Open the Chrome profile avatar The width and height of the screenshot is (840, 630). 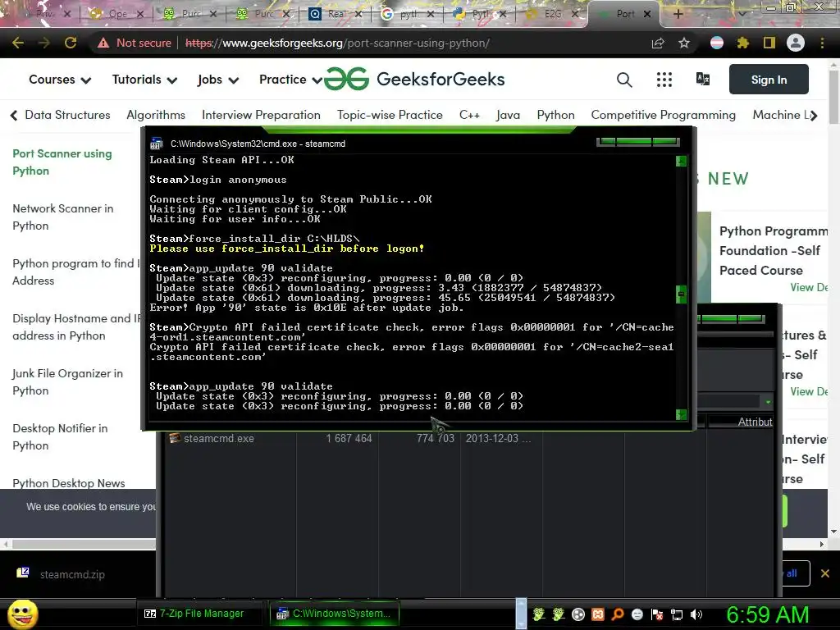click(x=796, y=43)
